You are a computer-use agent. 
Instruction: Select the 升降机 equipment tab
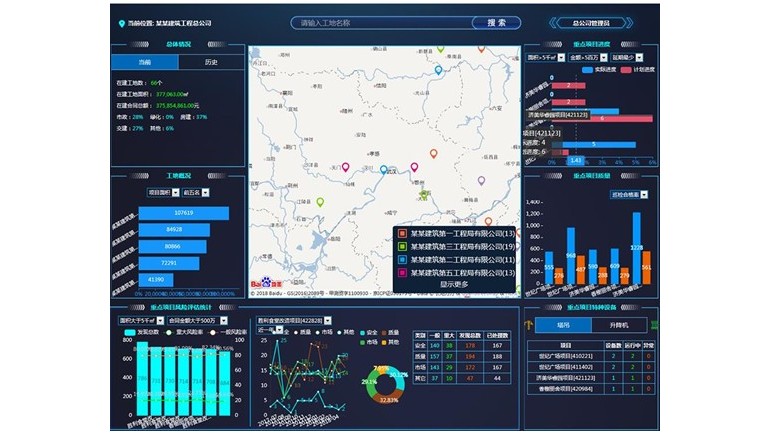[619, 325]
